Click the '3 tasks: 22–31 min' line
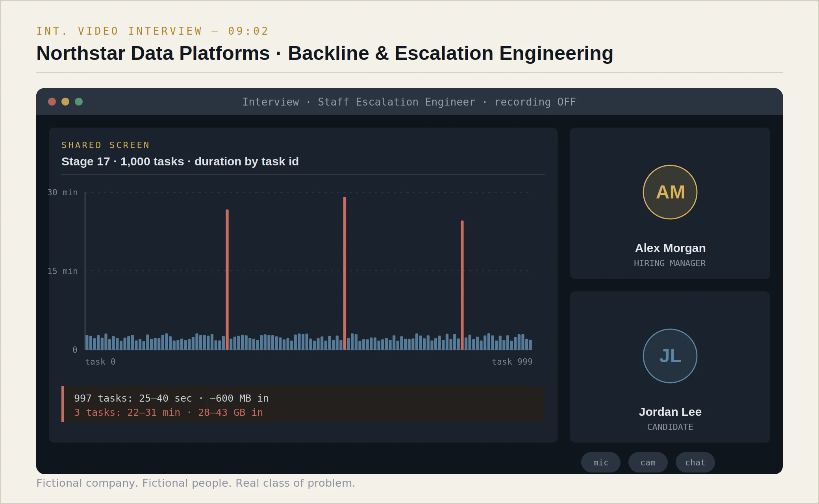The image size is (819, 504). [168, 412]
